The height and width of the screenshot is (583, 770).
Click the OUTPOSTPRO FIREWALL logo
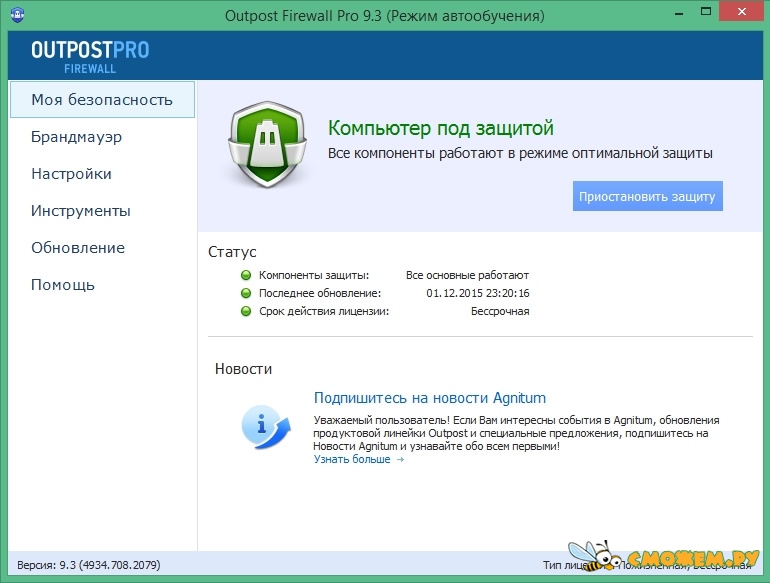(x=90, y=57)
